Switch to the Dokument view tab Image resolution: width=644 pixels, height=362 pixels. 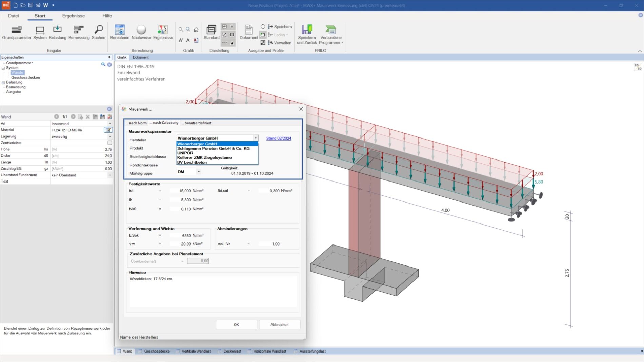[x=141, y=57]
